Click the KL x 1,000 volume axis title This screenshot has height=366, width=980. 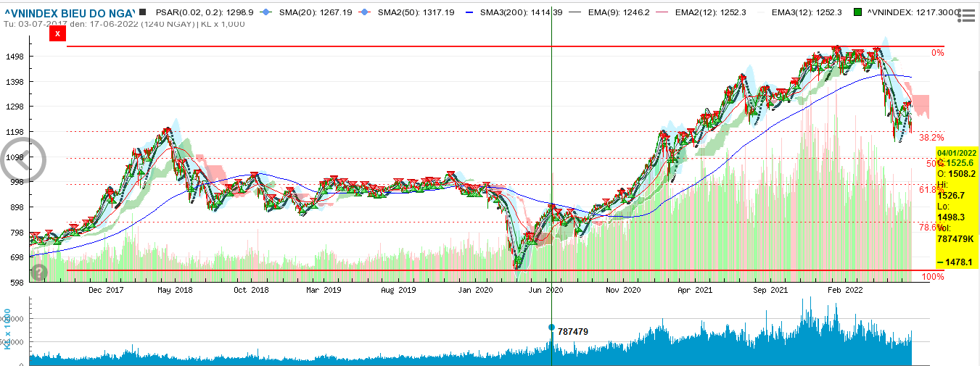(x=7, y=330)
